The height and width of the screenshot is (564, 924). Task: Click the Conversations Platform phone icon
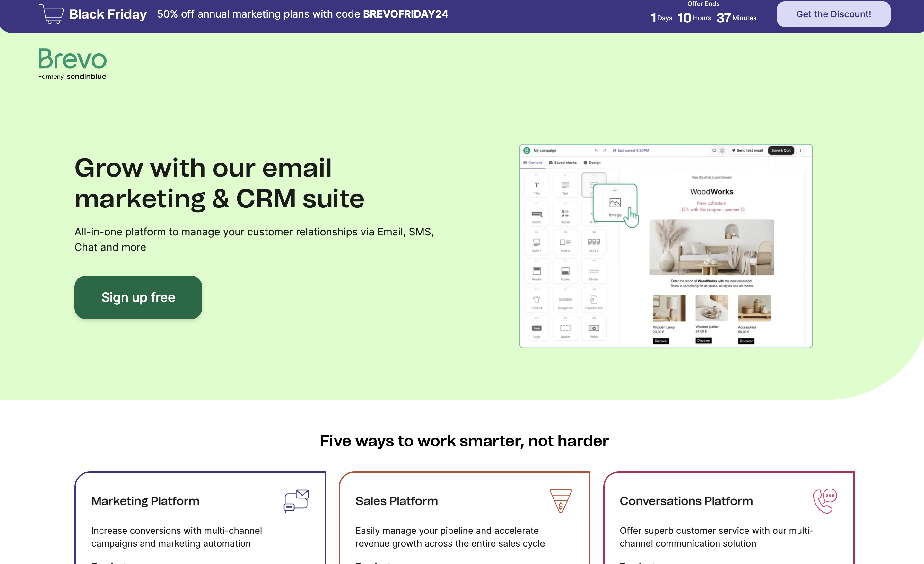(825, 501)
